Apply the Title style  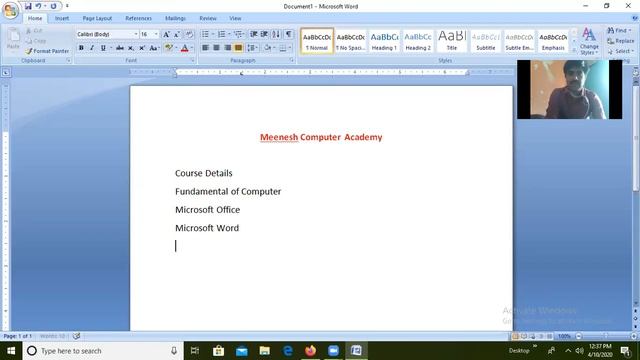click(452, 41)
